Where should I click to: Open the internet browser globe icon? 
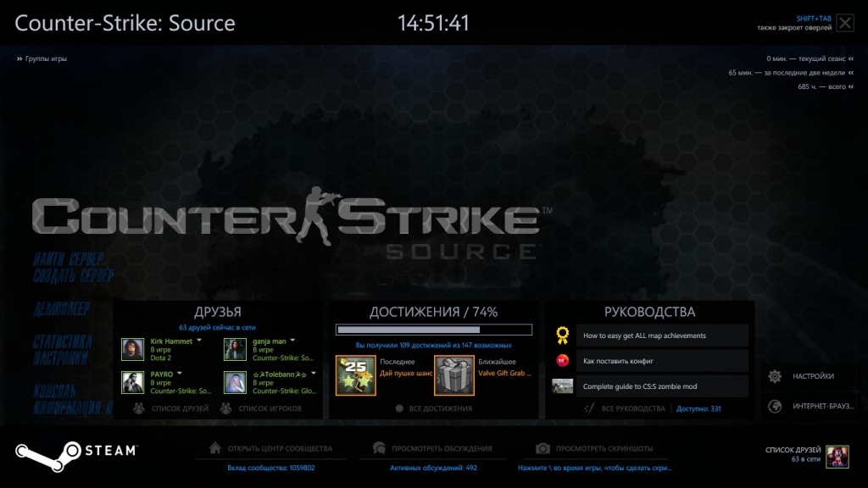[774, 407]
